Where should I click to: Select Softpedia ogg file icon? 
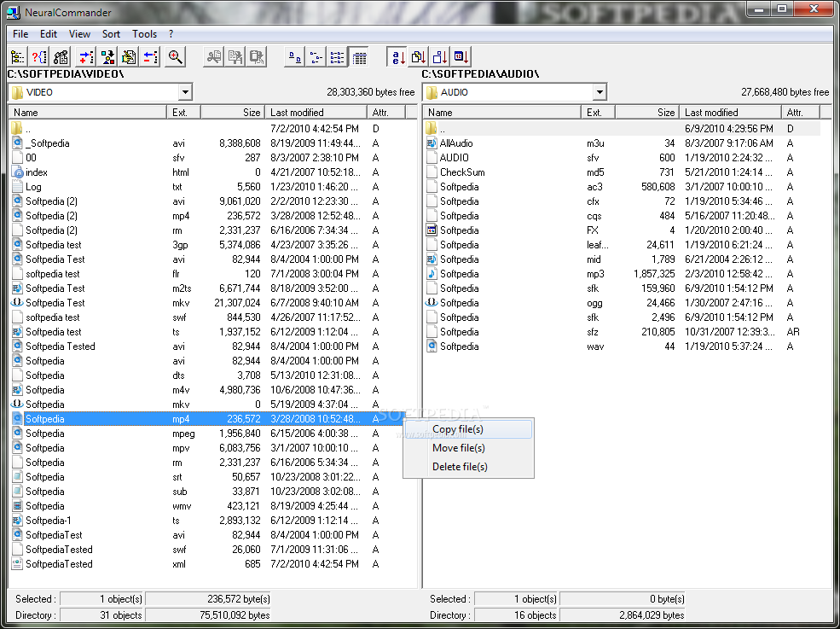tap(432, 302)
